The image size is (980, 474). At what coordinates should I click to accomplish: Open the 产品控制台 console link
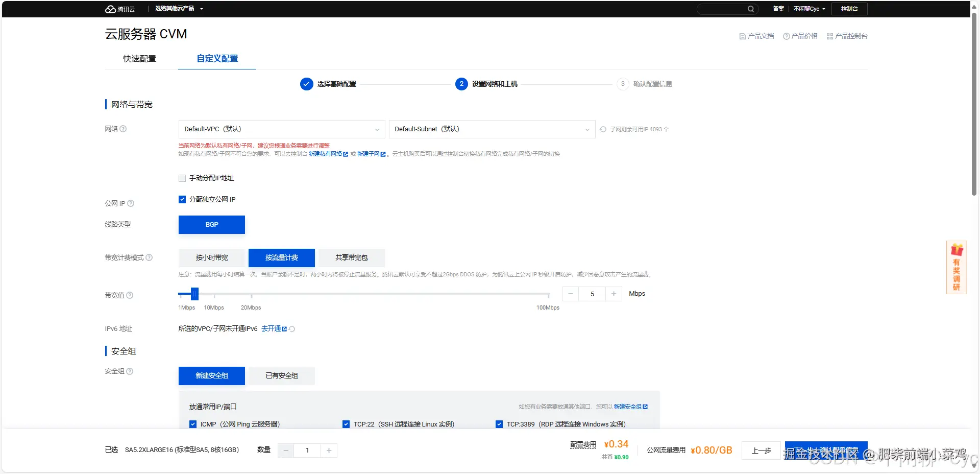[x=847, y=36]
